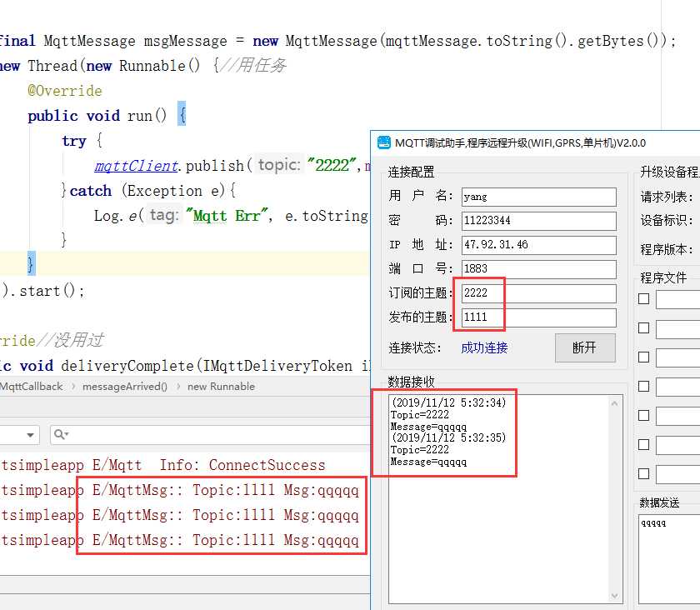Screen dimensions: 700x610
Task: Edit the IP地址 field 47.92.31.46
Action: coord(539,245)
